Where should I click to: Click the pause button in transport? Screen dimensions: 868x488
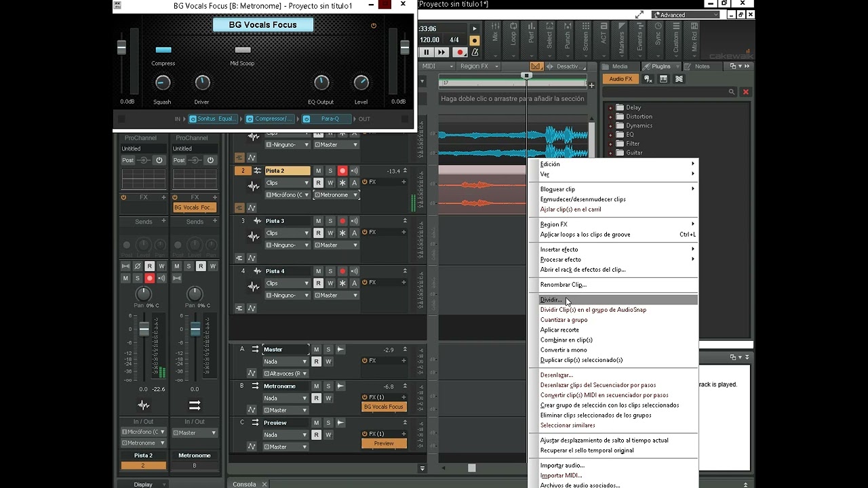(427, 52)
